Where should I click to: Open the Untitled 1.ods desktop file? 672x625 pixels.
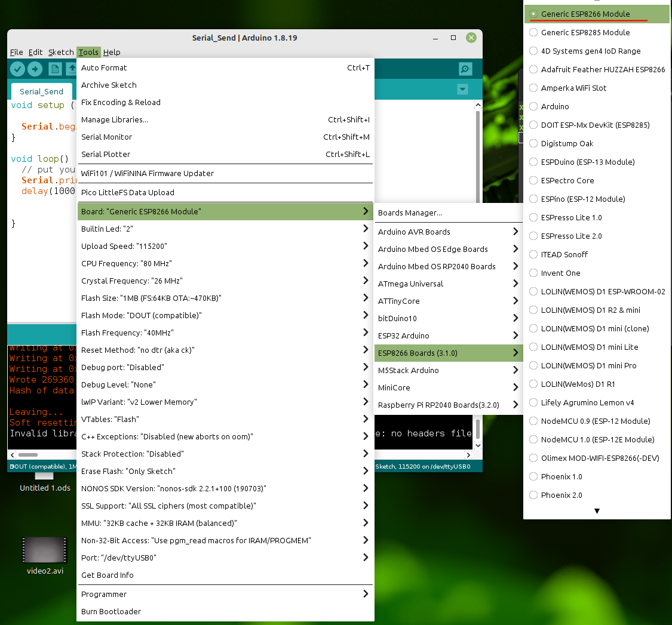click(x=45, y=483)
